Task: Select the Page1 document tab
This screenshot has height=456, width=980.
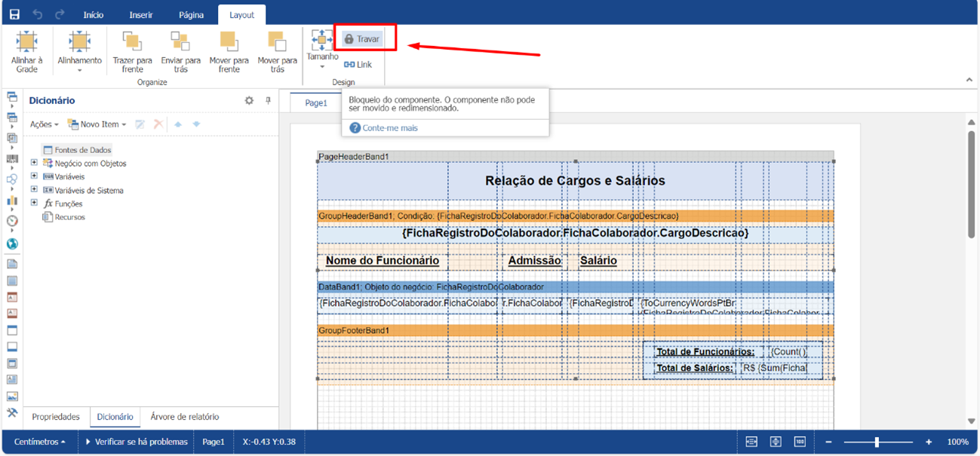Action: [x=316, y=103]
